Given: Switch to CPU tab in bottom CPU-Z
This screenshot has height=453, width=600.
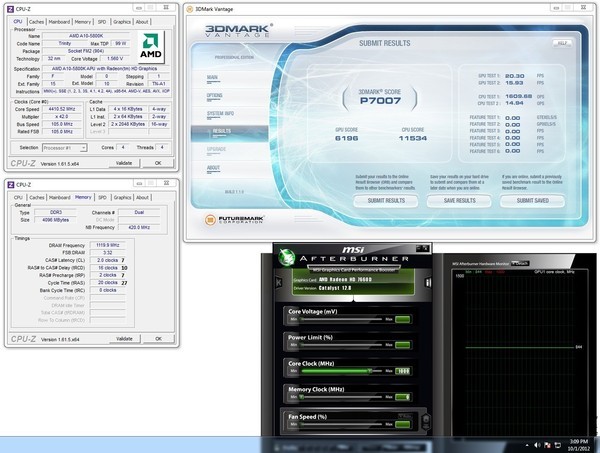Looking at the screenshot, I should click(18, 197).
